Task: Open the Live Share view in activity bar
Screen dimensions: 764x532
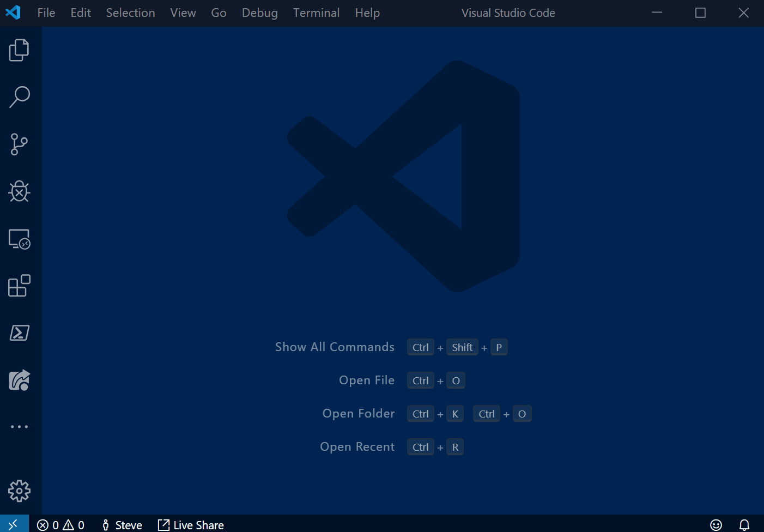Action: point(19,380)
